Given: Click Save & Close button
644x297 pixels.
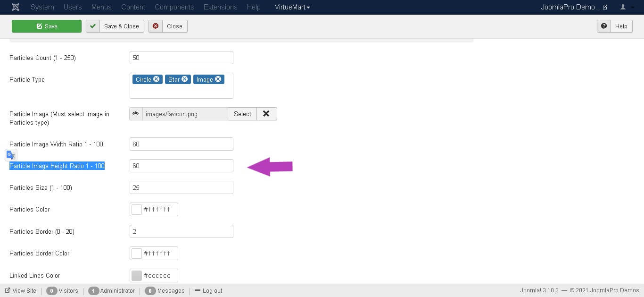Looking at the screenshot, I should coord(115,26).
